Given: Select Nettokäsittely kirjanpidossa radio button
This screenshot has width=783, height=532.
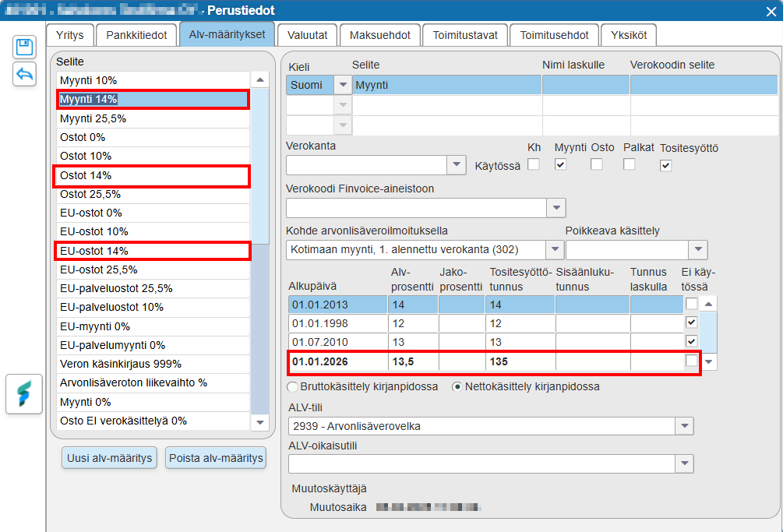Looking at the screenshot, I should (x=457, y=387).
